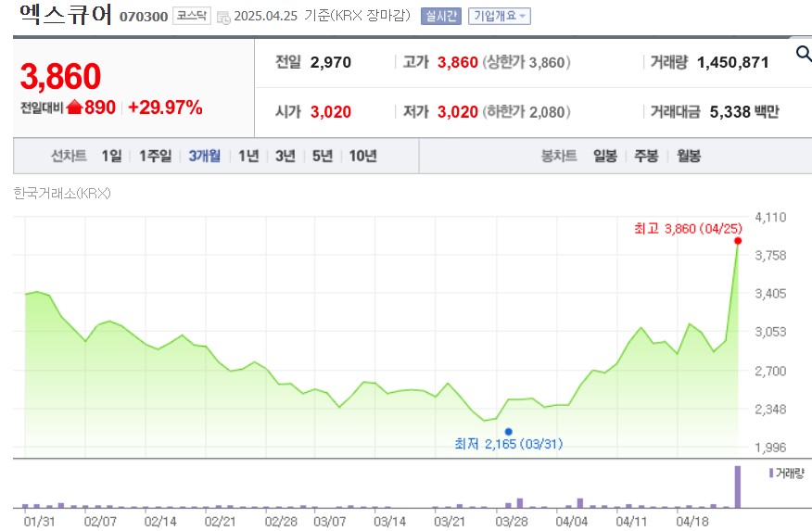Click the red 최고 3,860 peak marker
The image size is (812, 531).
click(738, 241)
